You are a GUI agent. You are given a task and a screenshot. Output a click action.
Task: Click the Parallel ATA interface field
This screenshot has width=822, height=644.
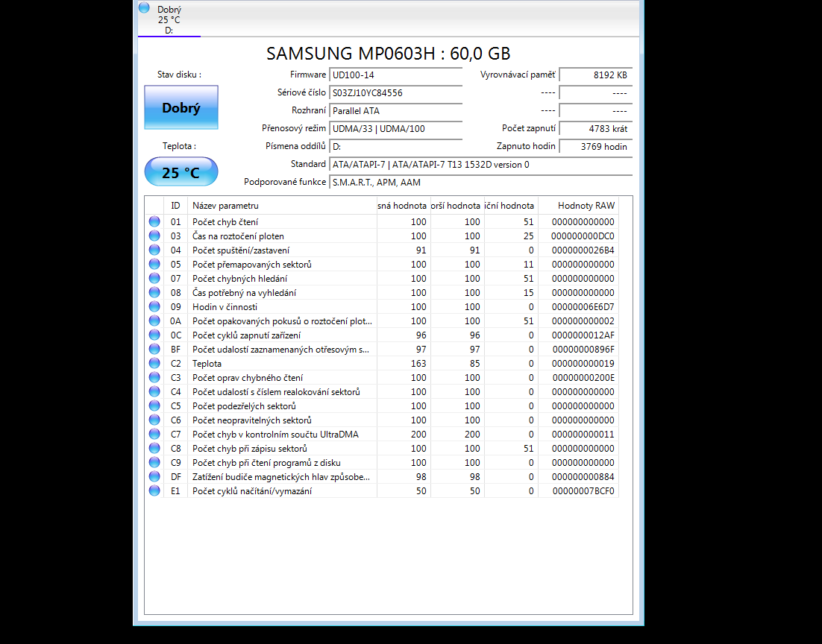[x=396, y=110]
